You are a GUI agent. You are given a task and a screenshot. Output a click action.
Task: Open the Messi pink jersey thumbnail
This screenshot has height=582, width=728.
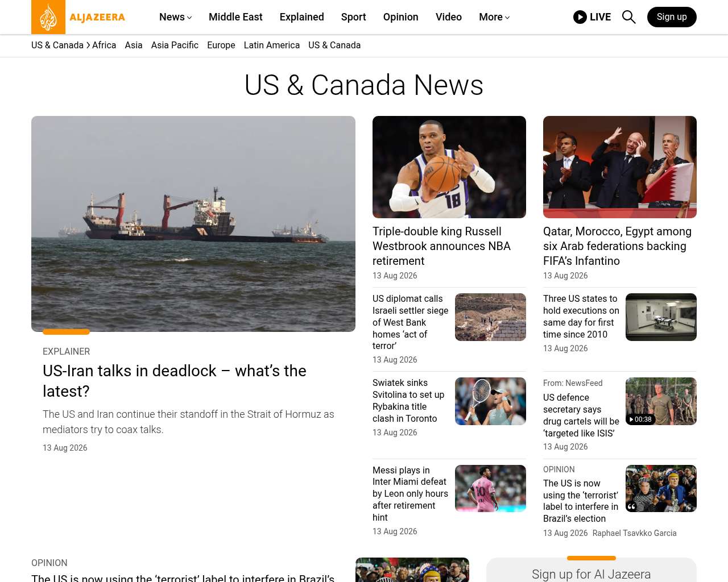[490, 489]
